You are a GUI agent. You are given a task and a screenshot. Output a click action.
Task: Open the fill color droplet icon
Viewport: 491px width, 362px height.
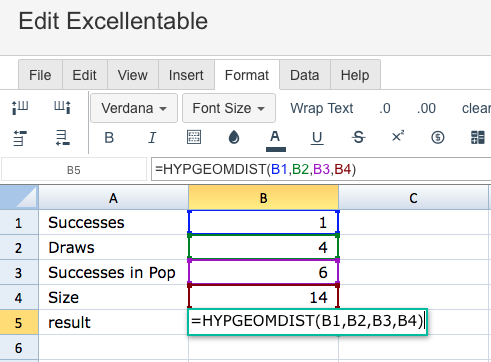(x=234, y=137)
